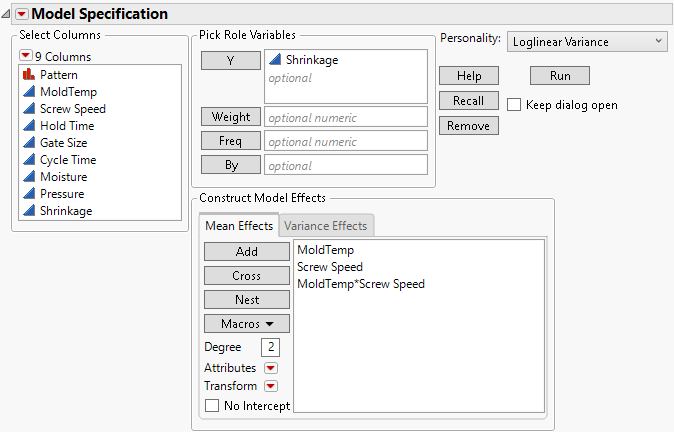Click the Gate Size continuous column icon
This screenshot has height=432, width=674.
tap(28, 143)
